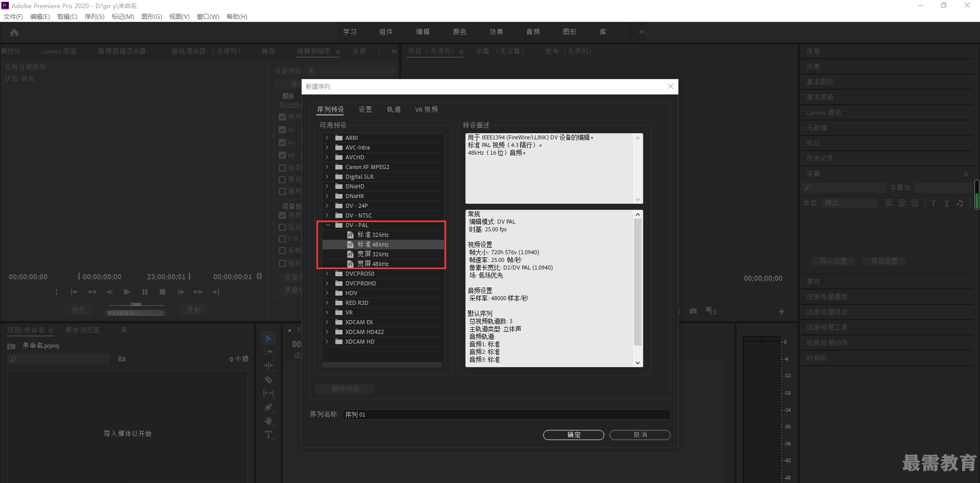980x483 pixels.
Task: Click the sequence name input field
Action: (506, 415)
